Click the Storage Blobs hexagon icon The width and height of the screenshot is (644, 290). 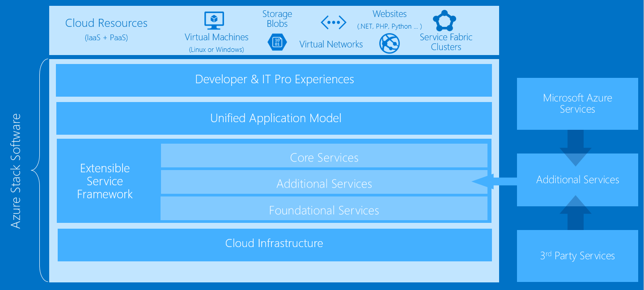277,42
